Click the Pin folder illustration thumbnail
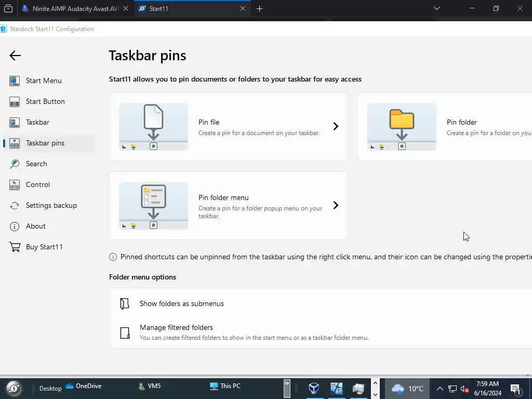 click(402, 127)
